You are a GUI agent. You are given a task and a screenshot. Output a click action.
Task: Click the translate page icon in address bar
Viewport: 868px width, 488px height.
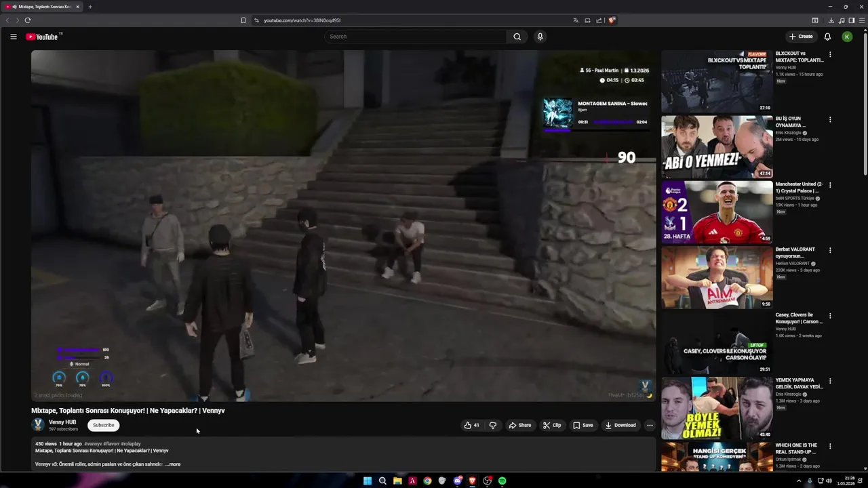click(576, 20)
